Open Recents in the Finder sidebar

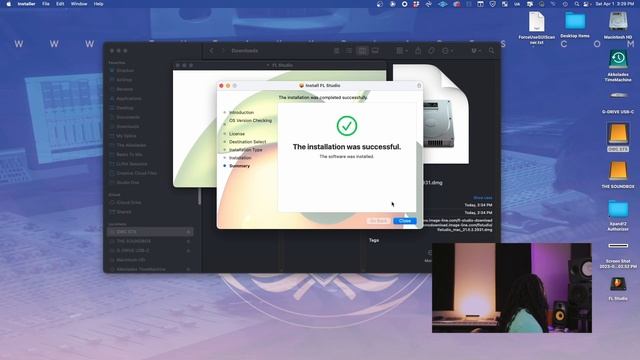pos(124,89)
